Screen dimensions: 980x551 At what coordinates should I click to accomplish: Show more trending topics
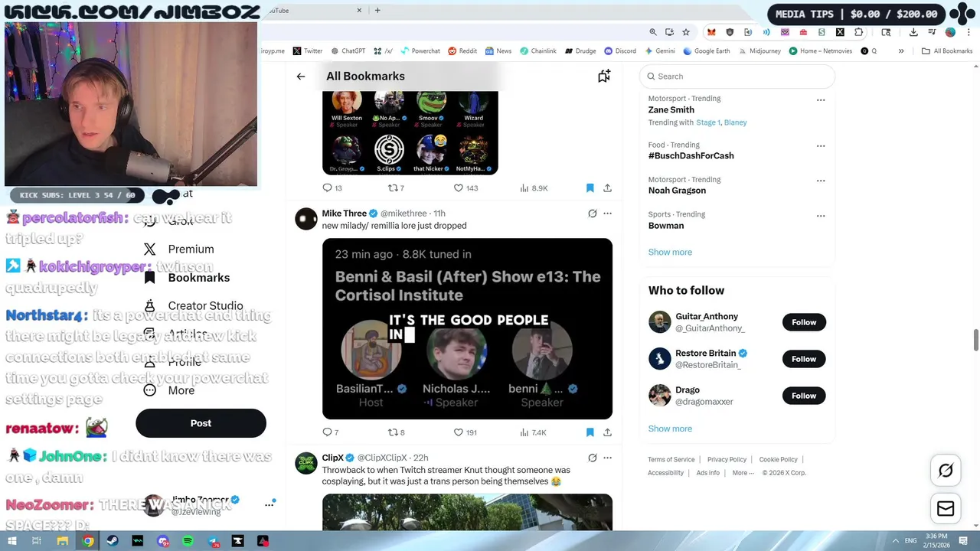pos(670,252)
